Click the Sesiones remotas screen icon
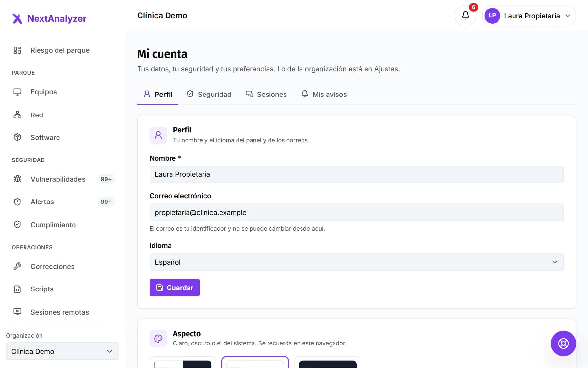 pyautogui.click(x=17, y=312)
